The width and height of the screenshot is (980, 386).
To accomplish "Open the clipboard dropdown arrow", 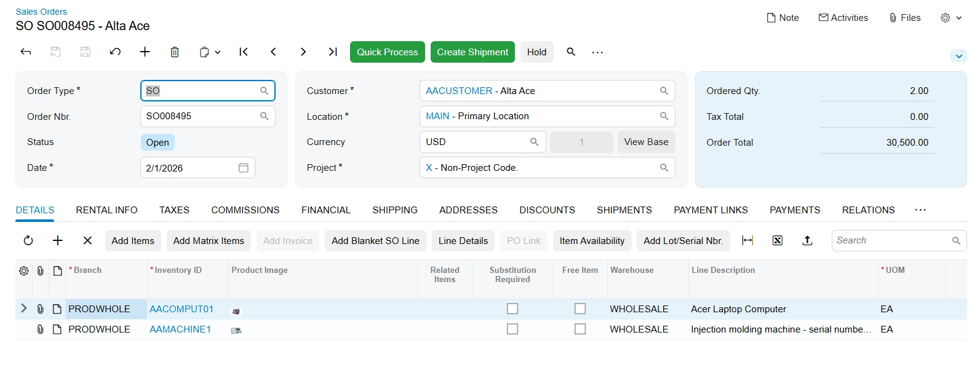I will pyautogui.click(x=218, y=53).
